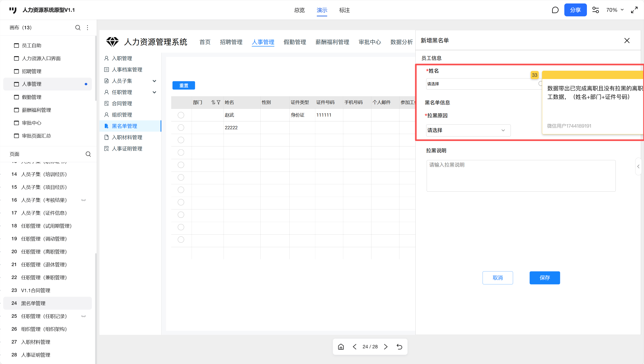Go to home page icon
644x364 pixels.
341,346
